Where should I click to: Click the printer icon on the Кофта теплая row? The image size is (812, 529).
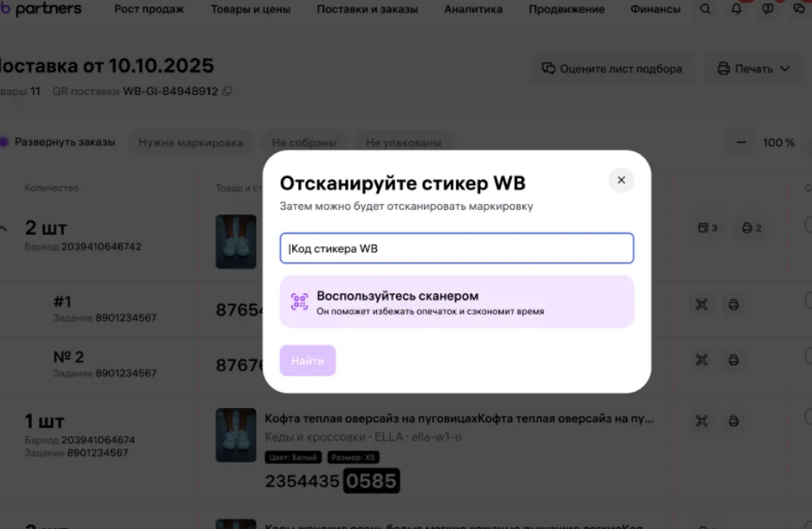click(x=734, y=421)
